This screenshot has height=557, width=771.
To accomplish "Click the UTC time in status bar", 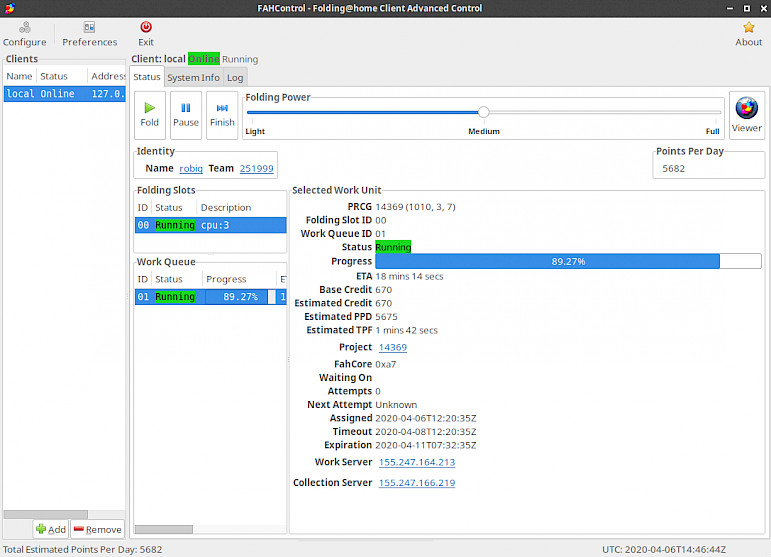I will coord(664,550).
